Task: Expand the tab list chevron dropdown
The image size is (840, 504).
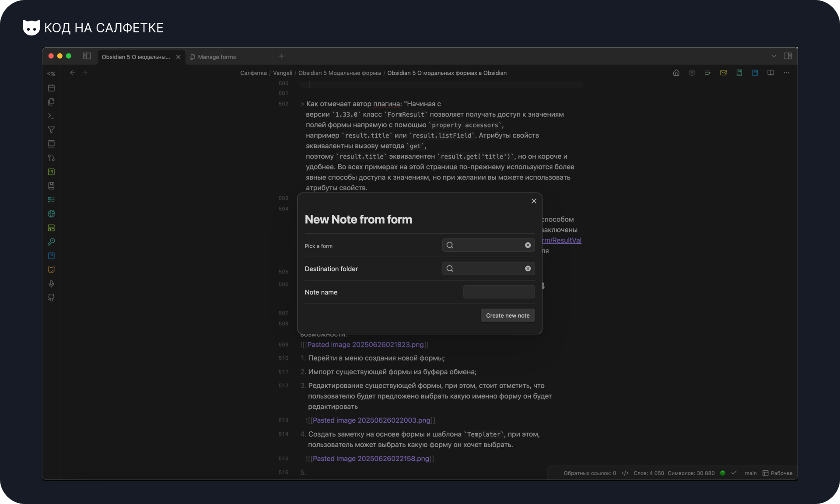Action: (774, 56)
